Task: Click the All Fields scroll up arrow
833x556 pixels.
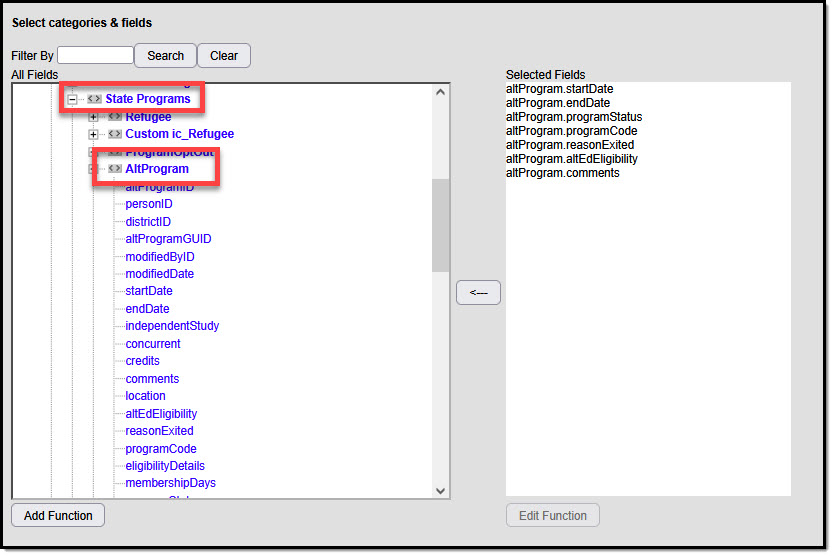Action: pos(440,92)
